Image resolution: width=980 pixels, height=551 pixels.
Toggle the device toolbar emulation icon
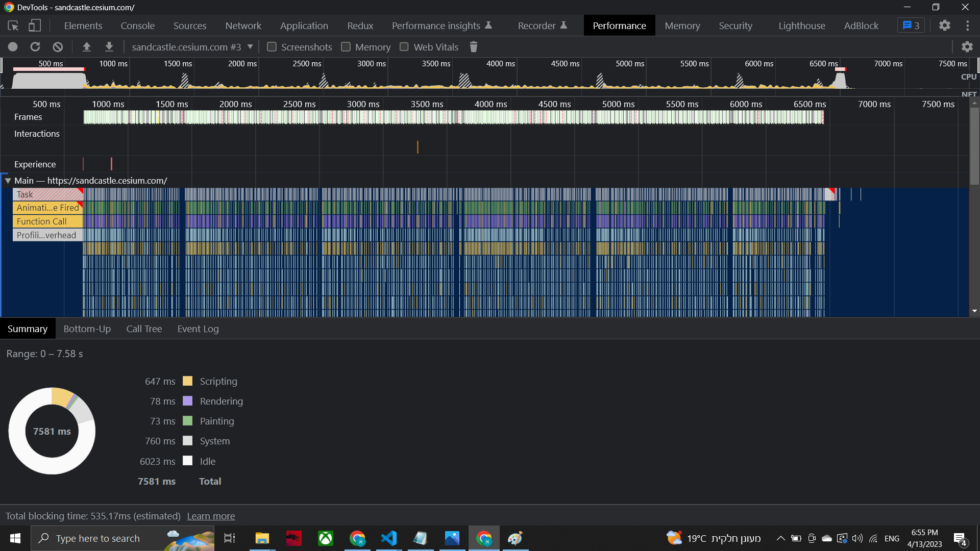35,25
